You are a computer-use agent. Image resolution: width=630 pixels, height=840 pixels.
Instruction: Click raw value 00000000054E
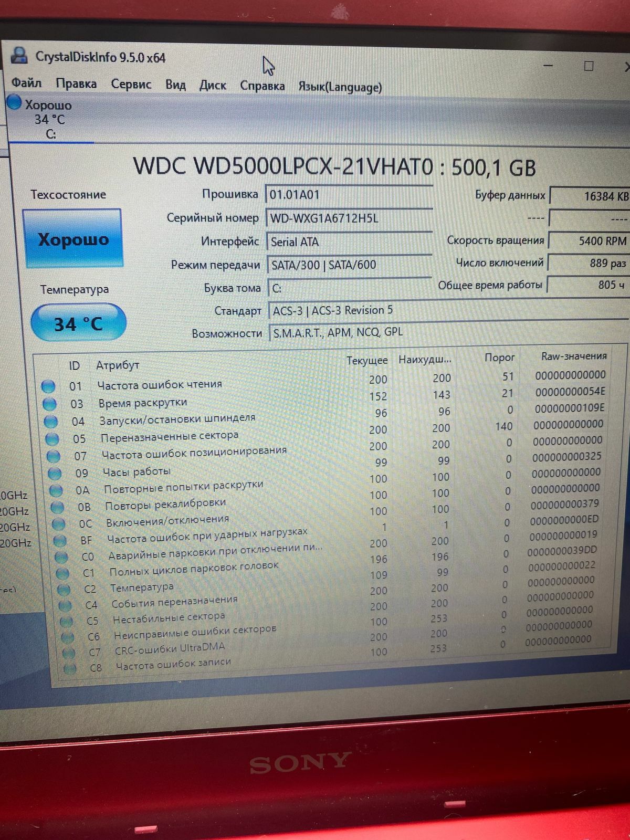point(570,392)
